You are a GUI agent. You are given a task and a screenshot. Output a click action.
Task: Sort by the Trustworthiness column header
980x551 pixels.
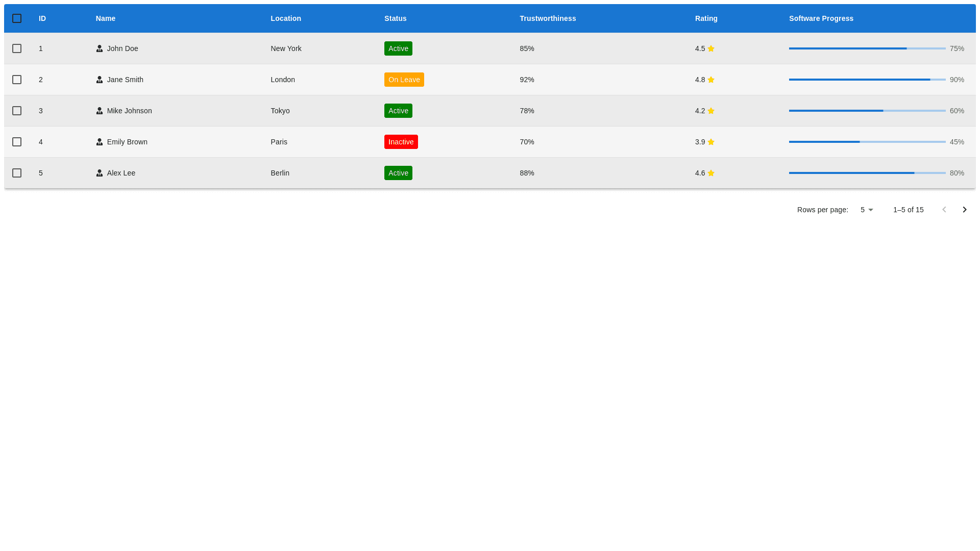(548, 18)
